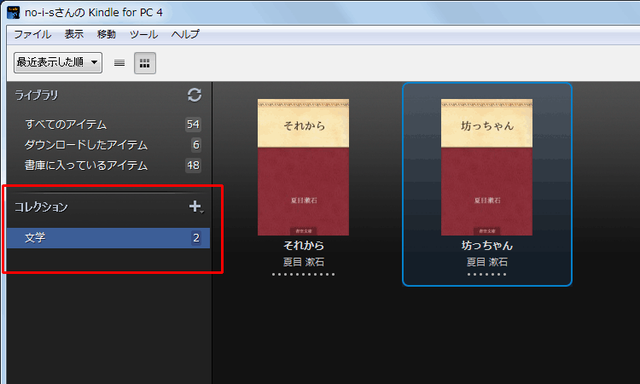Click the それから title text below cover
Image resolution: width=640 pixels, height=384 pixels.
304,245
